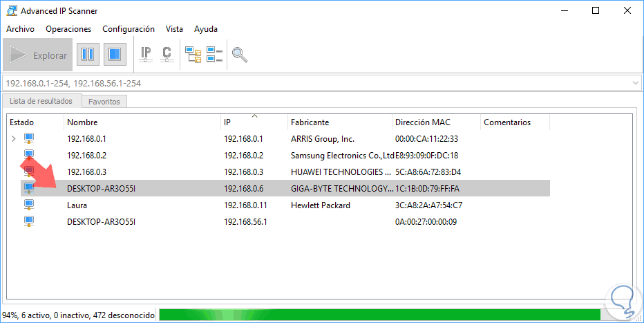
Task: Click the HUAWEI TECHNOLOGIES manufacturer cell
Action: pos(341,172)
